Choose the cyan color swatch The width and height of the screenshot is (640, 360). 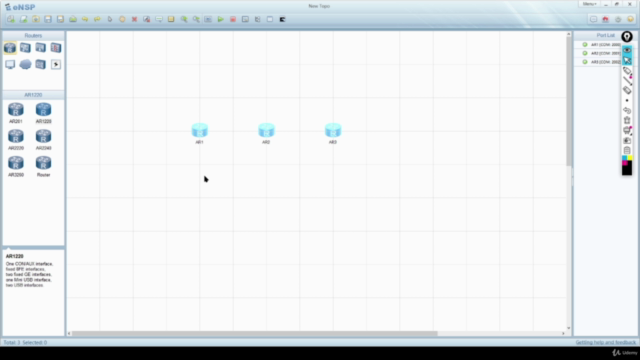click(x=624, y=158)
